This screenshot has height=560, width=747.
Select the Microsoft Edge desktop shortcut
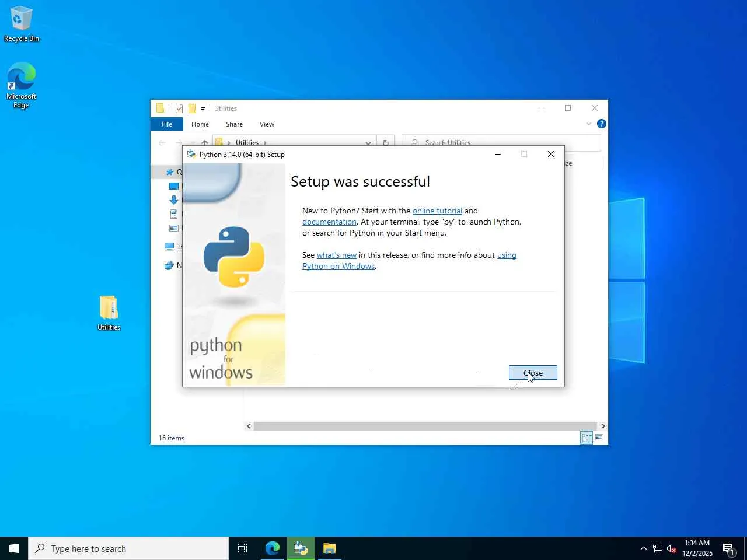[x=21, y=85]
